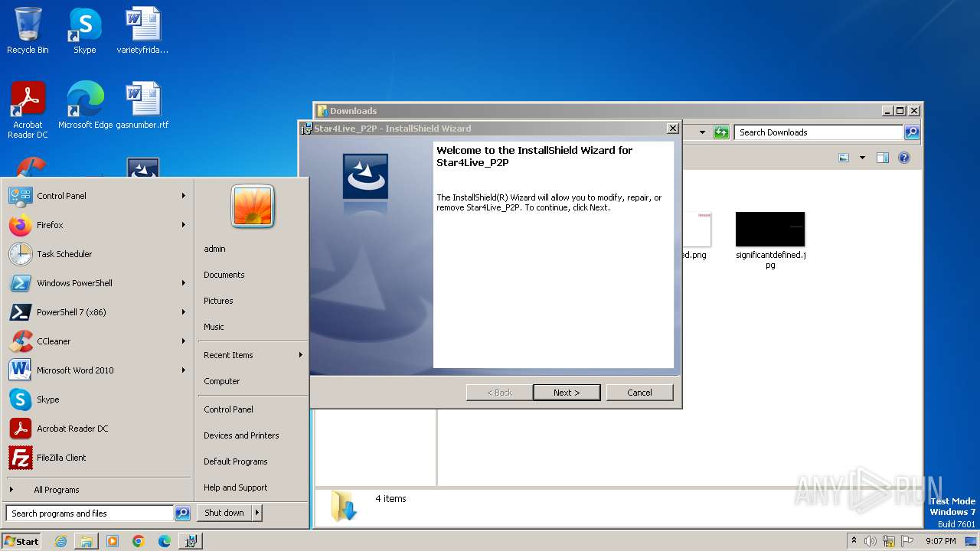Open Windows Media Player from the taskbar

[113, 541]
